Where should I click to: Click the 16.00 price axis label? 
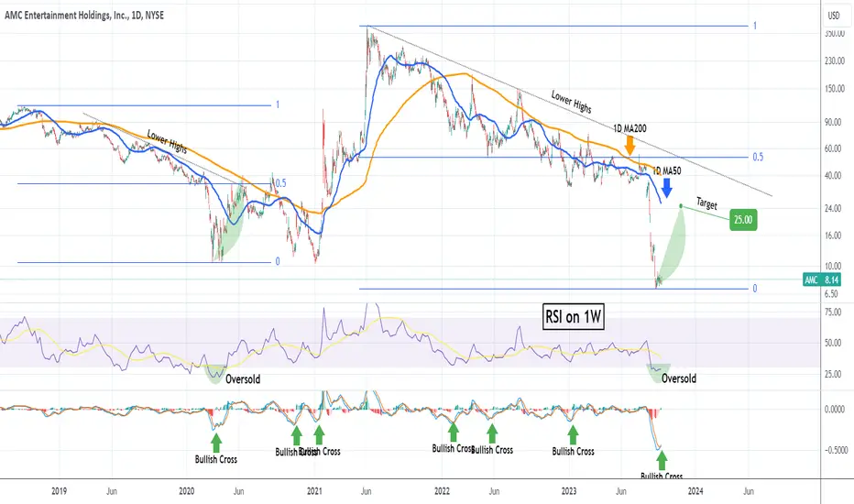(833, 236)
